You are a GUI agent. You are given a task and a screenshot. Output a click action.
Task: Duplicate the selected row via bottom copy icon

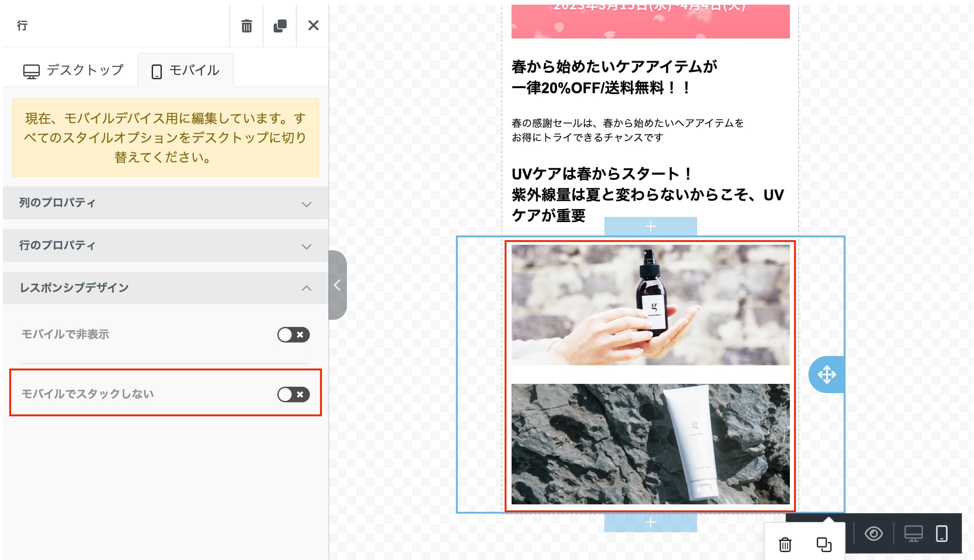[824, 545]
